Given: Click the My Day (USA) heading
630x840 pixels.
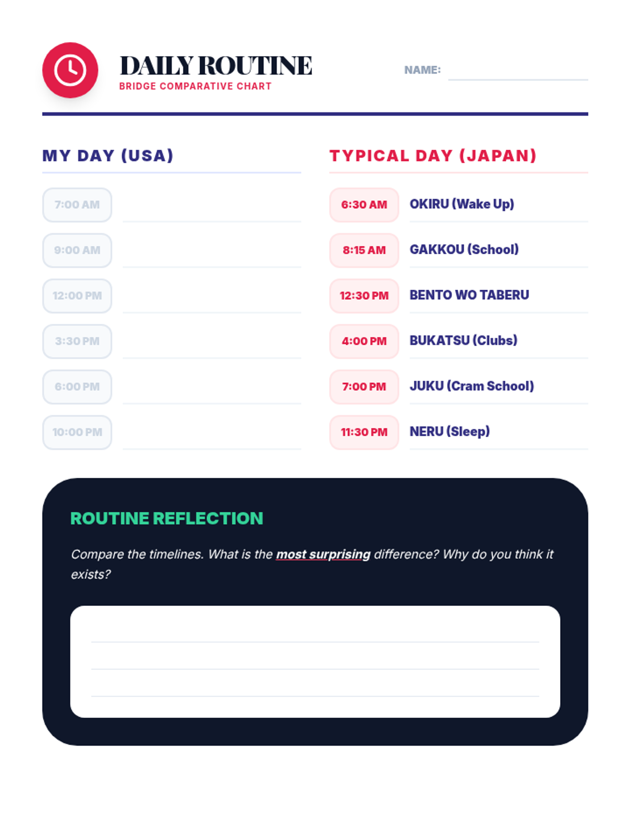Looking at the screenshot, I should click(x=108, y=155).
